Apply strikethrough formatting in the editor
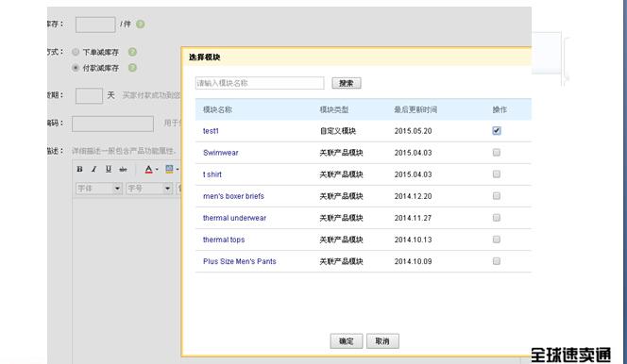 123,169
